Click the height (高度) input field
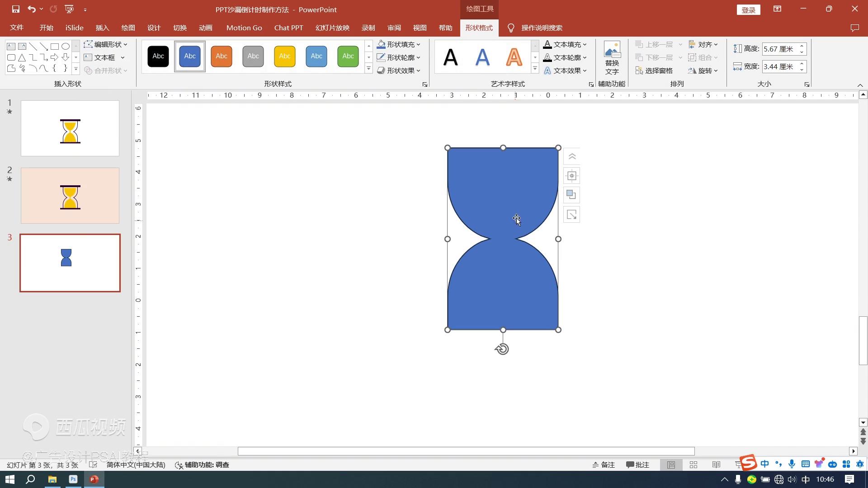 pos(780,49)
